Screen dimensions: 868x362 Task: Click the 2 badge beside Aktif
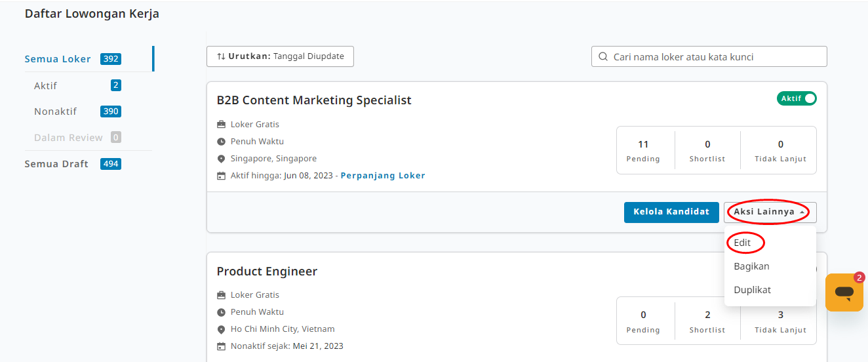[116, 85]
